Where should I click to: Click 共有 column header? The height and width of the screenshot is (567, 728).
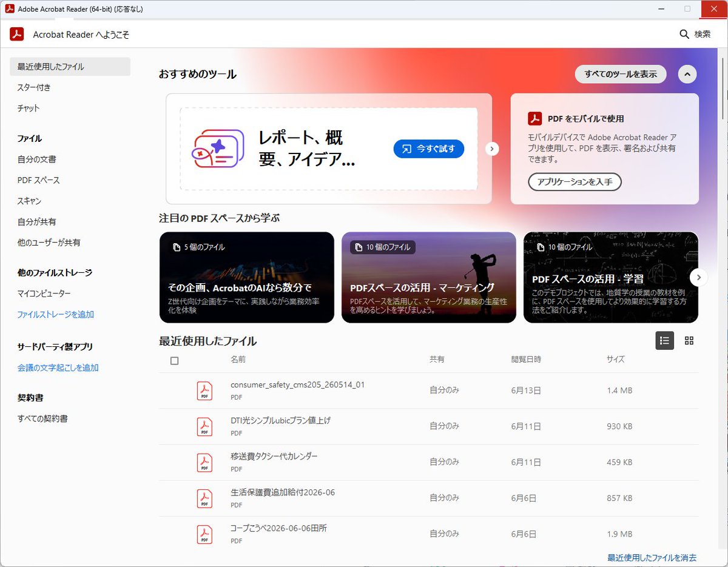[x=437, y=360]
